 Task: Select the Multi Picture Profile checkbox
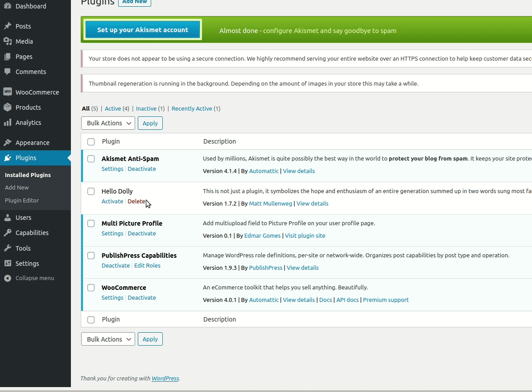click(91, 223)
